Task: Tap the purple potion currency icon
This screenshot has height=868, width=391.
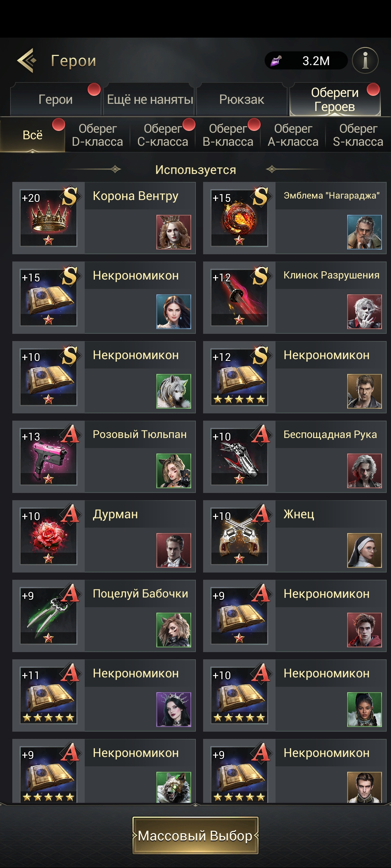Action: (277, 60)
